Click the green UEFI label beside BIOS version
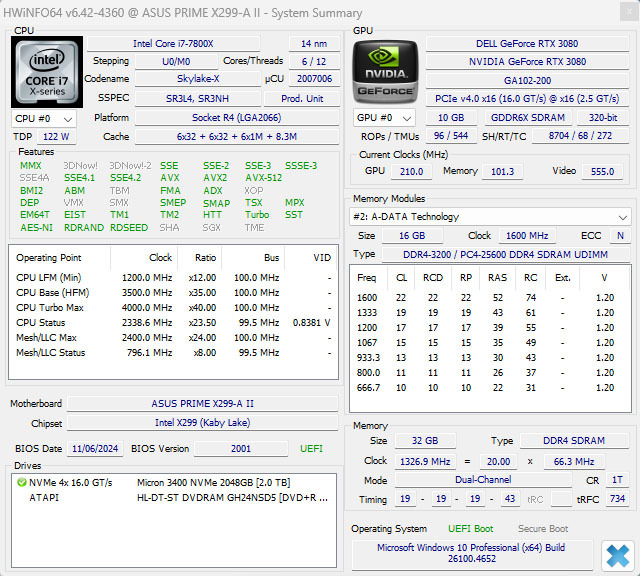The width and height of the screenshot is (640, 576). [311, 449]
